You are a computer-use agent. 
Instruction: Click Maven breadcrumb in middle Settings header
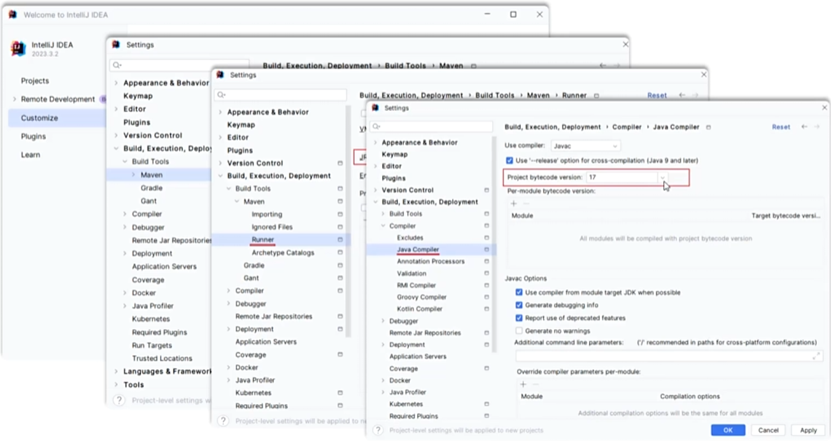538,95
